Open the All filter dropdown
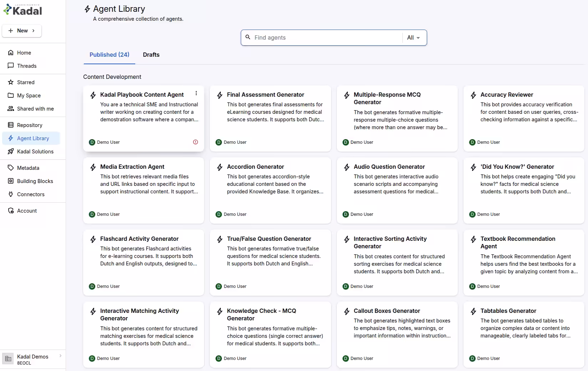Screen dimensions: 588x371 click(414, 37)
